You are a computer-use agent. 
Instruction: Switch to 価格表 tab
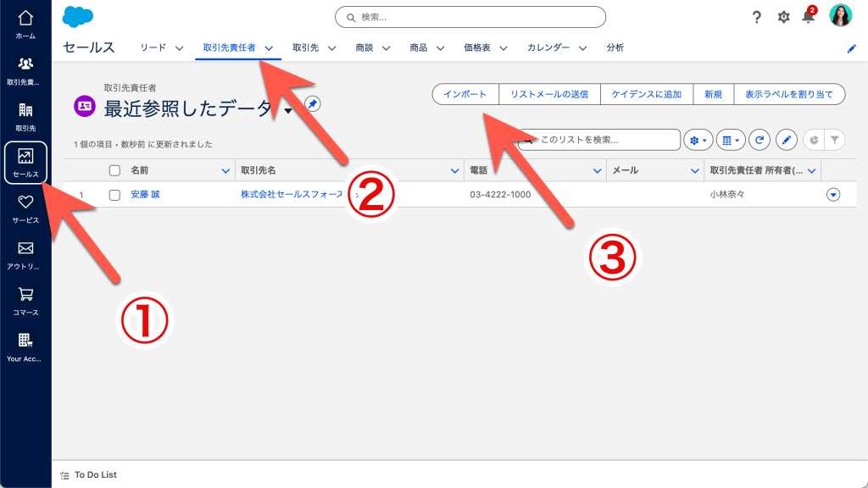coord(477,47)
